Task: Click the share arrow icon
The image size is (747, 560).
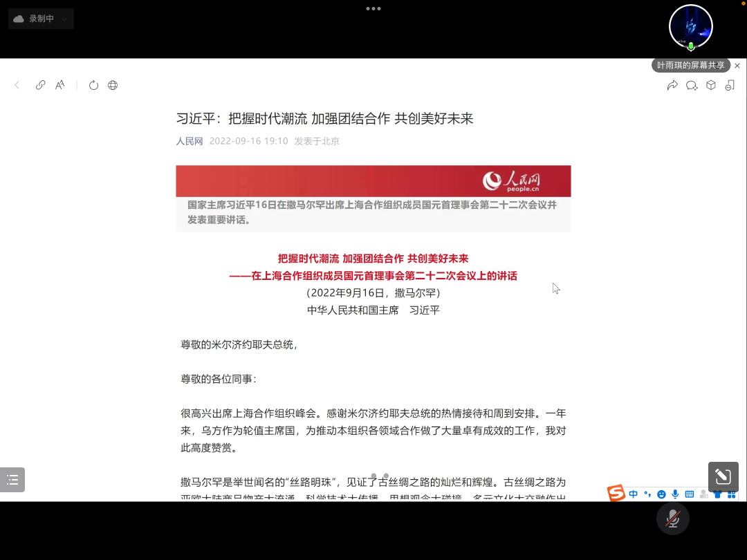Action: tap(672, 85)
